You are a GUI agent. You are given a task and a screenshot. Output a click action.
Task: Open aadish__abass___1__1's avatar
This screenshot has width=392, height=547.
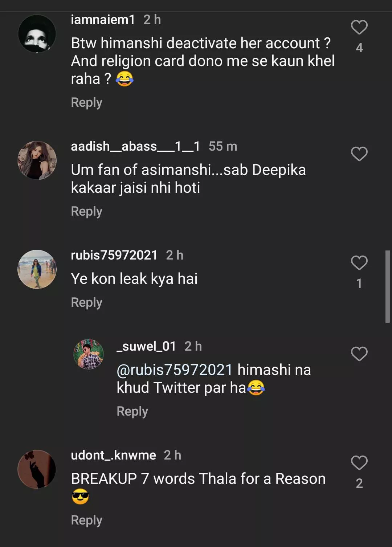[x=37, y=160]
